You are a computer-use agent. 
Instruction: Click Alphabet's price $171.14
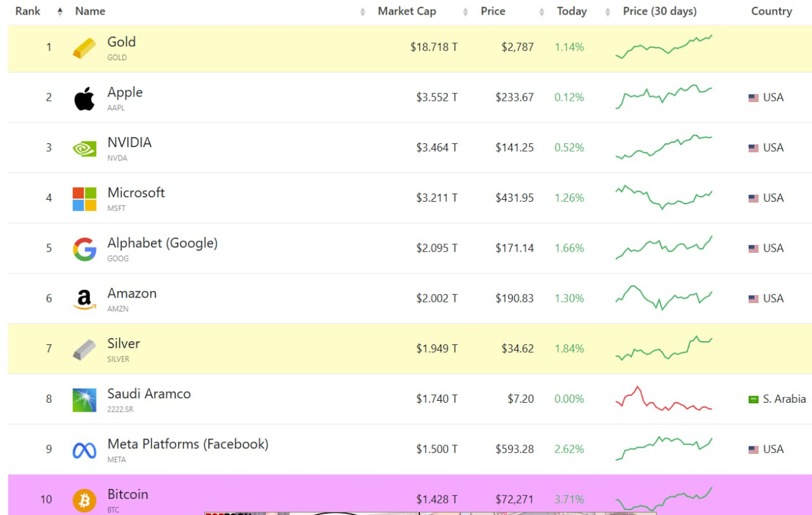pos(514,248)
